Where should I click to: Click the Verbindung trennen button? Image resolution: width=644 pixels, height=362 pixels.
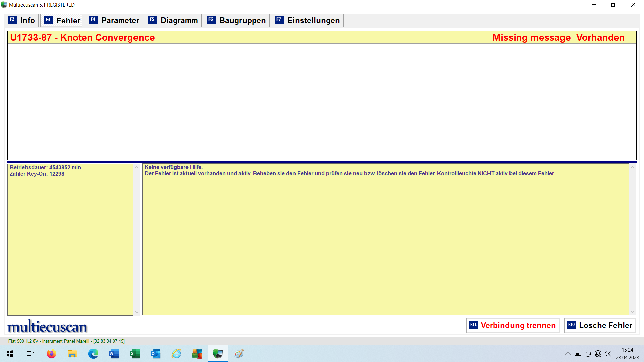tap(513, 325)
